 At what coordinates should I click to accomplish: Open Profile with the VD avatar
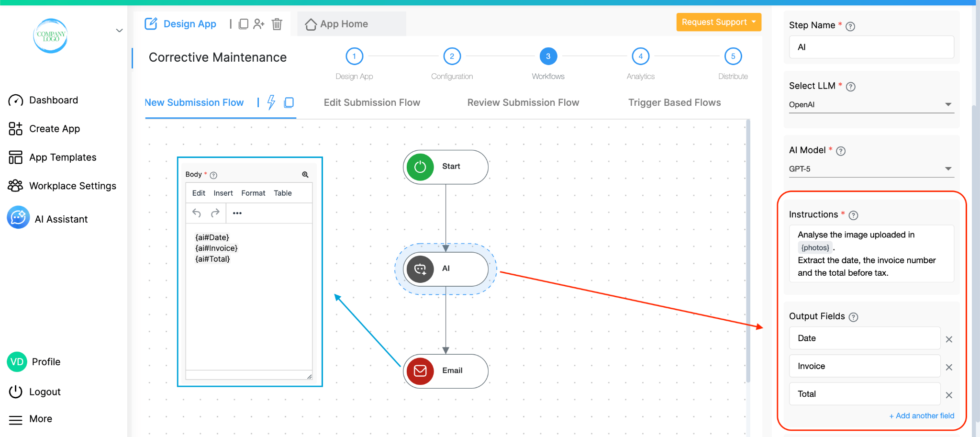(x=34, y=362)
